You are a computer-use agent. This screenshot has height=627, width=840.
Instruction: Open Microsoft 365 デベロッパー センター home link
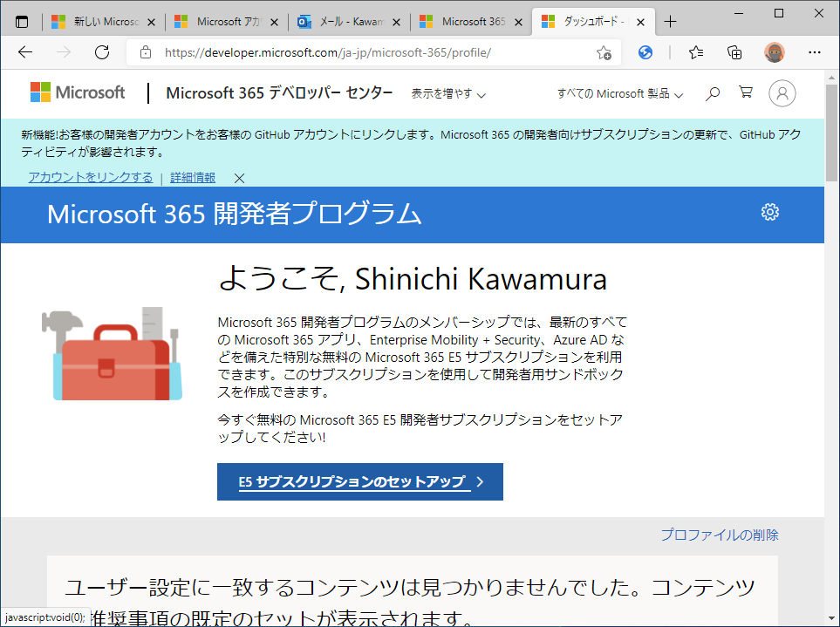[280, 92]
